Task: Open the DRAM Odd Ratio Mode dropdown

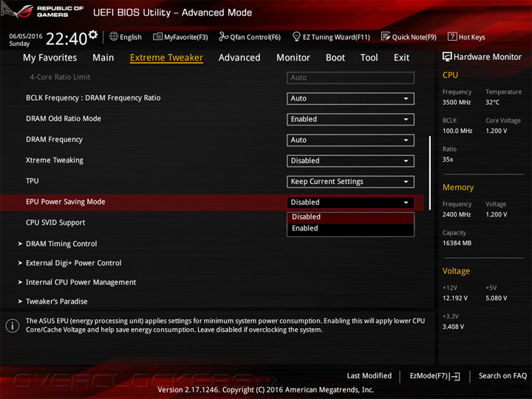Action: [x=350, y=119]
